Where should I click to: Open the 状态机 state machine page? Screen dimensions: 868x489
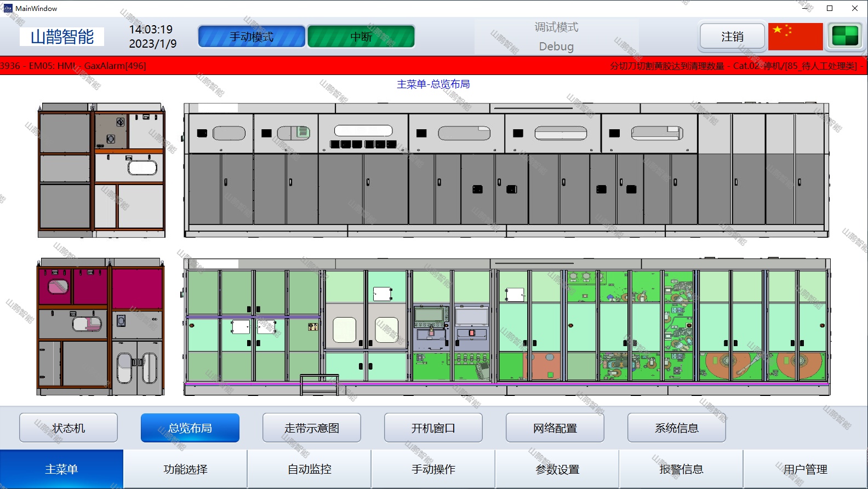(68, 428)
